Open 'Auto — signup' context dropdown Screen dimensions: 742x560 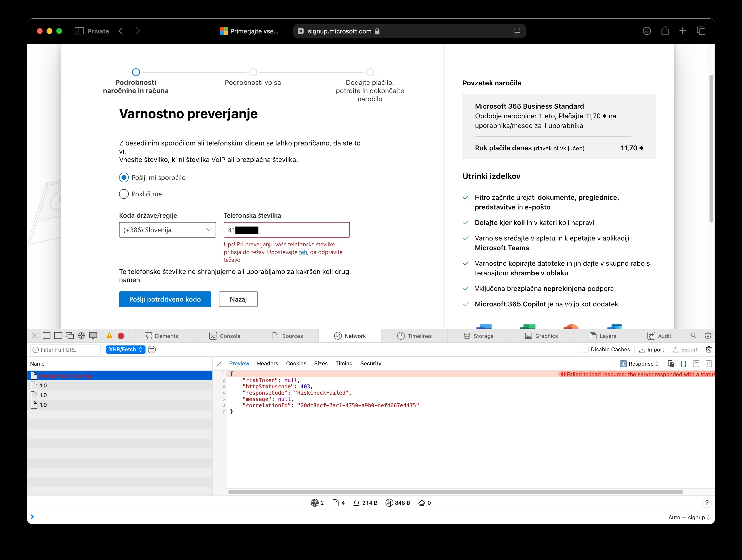pos(689,517)
